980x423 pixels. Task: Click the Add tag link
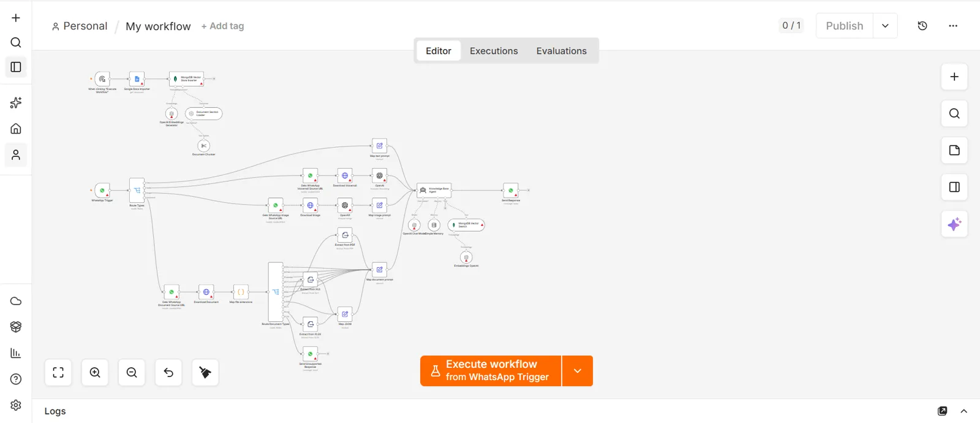coord(223,26)
